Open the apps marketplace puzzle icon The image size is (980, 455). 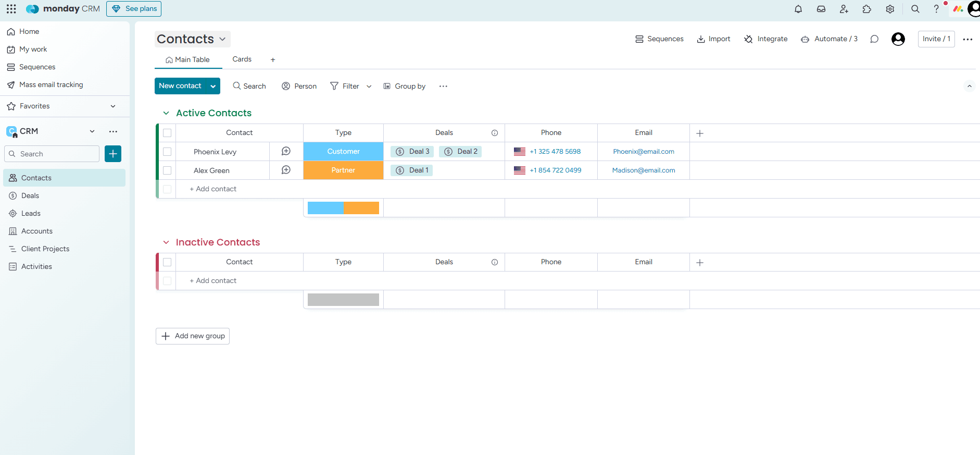tap(867, 9)
